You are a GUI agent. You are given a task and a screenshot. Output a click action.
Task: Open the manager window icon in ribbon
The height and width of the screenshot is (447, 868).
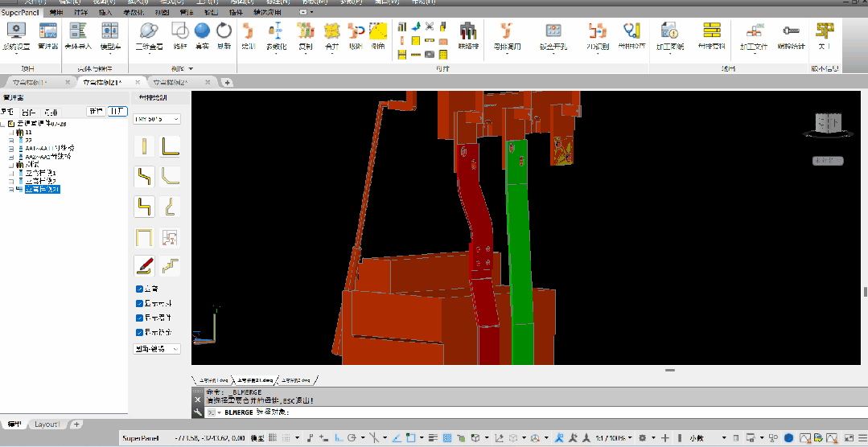47,31
